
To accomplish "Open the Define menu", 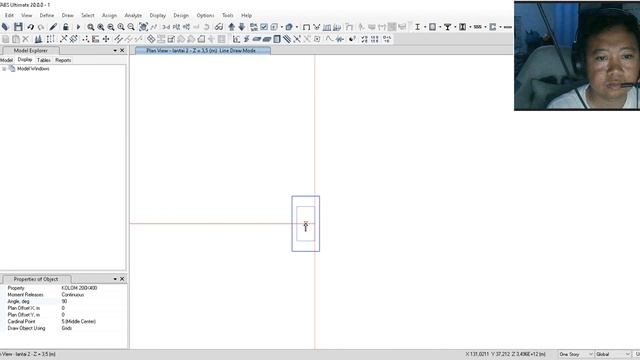I will coord(47,16).
